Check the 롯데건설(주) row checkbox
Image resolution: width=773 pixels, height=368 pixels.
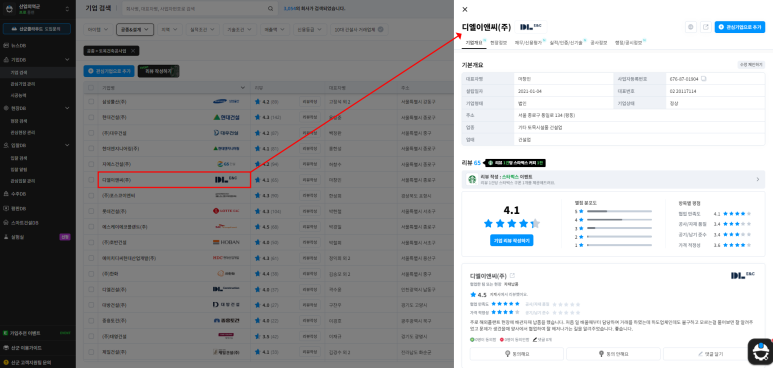(90, 211)
